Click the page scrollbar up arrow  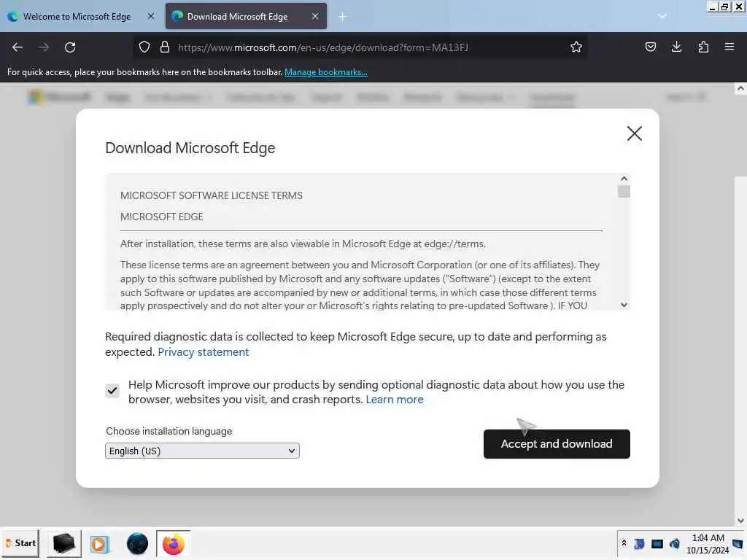pos(740,88)
